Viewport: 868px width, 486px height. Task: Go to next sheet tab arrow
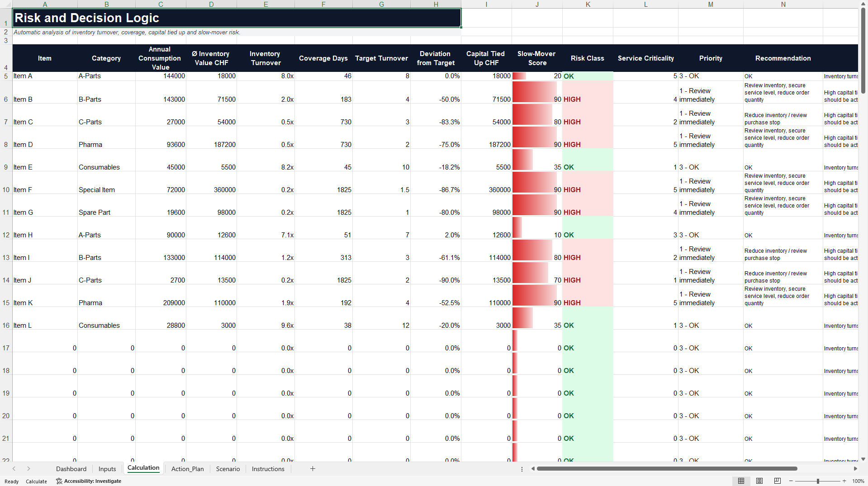pos(28,469)
